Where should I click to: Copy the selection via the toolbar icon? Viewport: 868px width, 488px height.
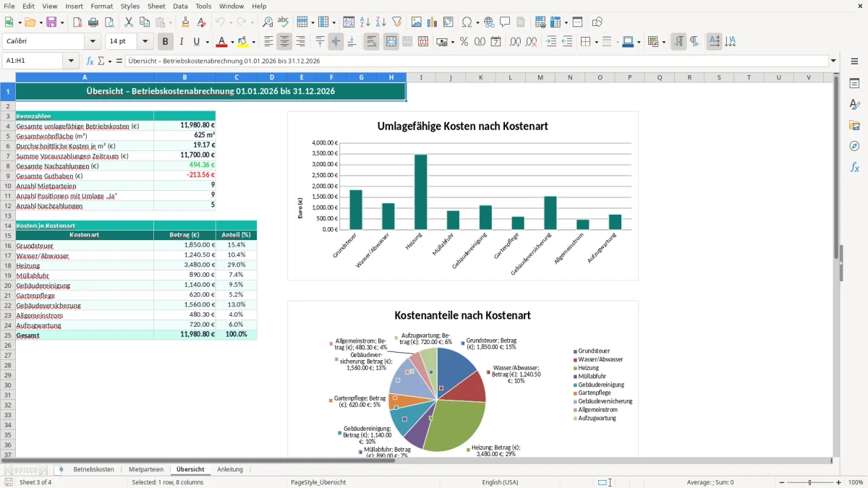pyautogui.click(x=143, y=22)
